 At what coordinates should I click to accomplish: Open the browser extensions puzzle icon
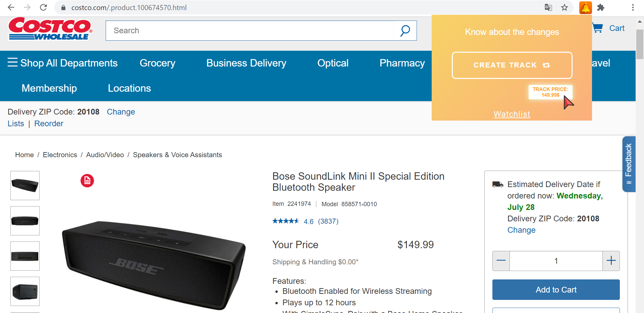(601, 7)
